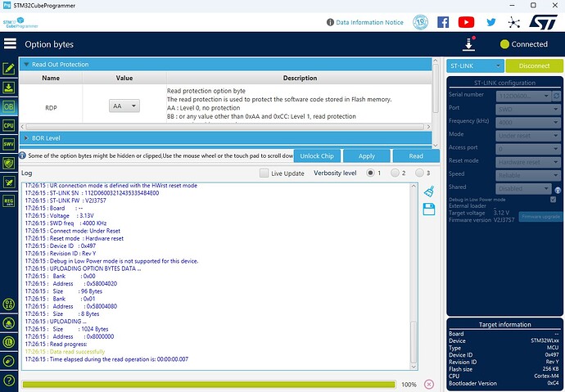Open the hamburger main menu

[x=10, y=43]
